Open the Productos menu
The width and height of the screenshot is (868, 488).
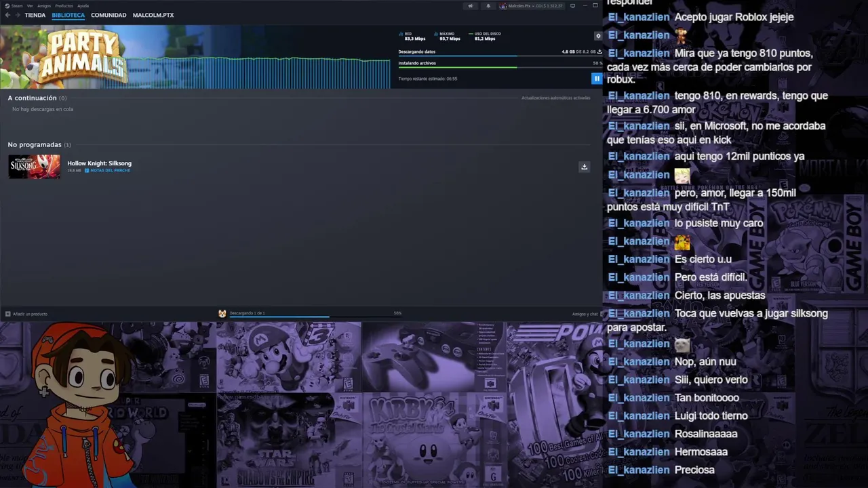[x=64, y=5]
